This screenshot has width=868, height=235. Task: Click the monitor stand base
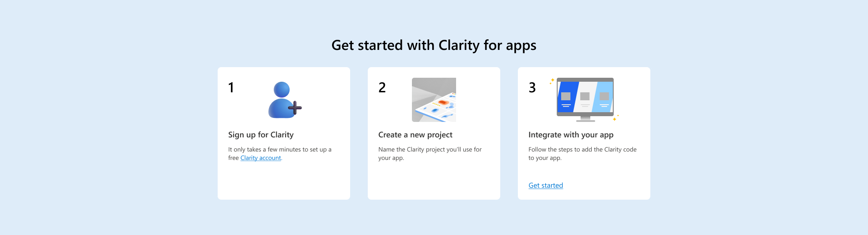(x=585, y=121)
